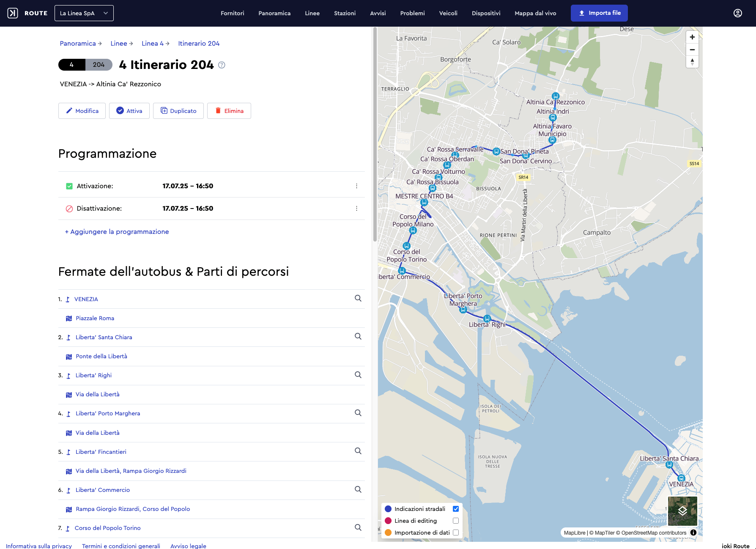Click help icon next to Itinerario 204
Image resolution: width=756 pixels, height=549 pixels.
pos(222,65)
